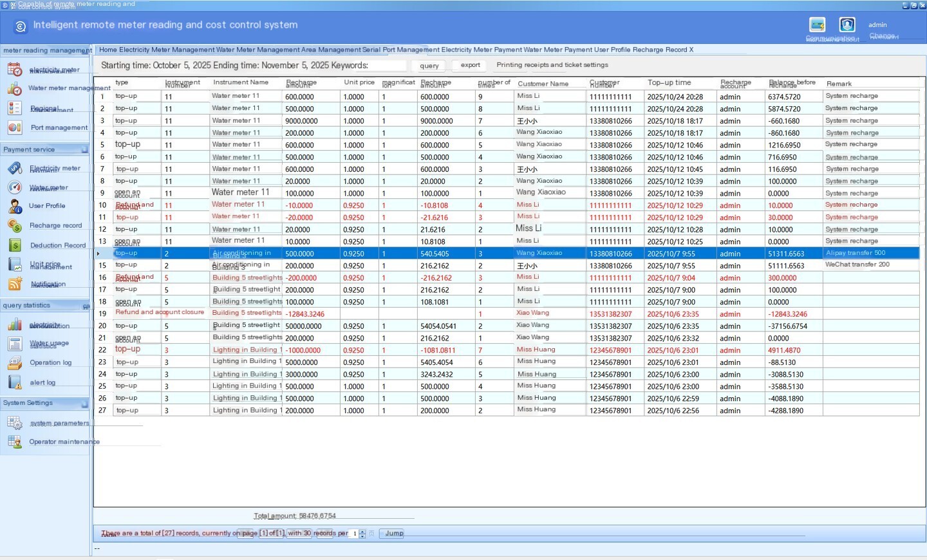Collapse the query statistics section

click(x=86, y=306)
